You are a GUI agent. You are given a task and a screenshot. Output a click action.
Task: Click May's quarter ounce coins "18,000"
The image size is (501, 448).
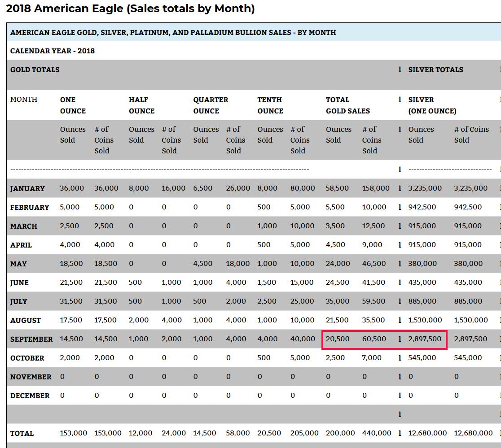click(x=238, y=264)
